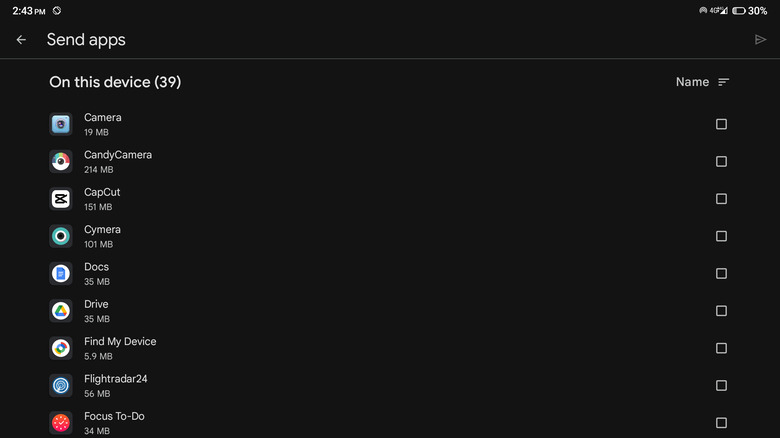Tap the CapCut app icon
This screenshot has width=780, height=438.
coord(61,199)
